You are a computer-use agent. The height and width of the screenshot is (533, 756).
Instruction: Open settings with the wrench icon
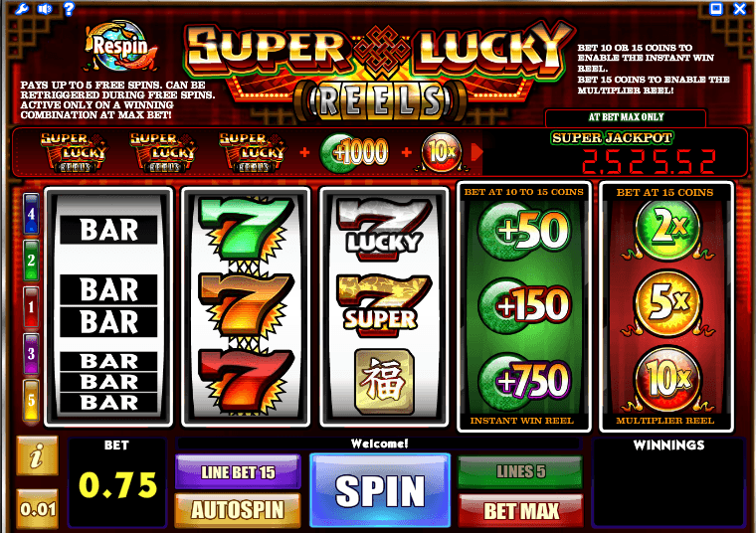(x=21, y=9)
